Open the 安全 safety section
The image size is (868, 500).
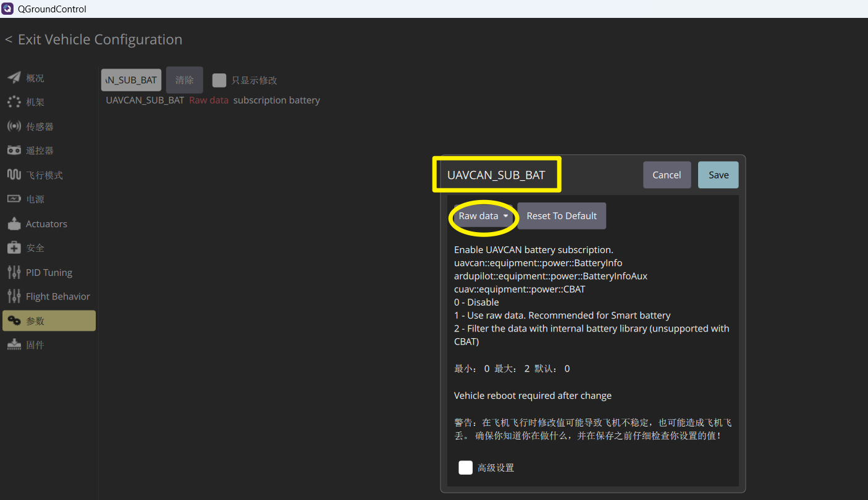(48, 248)
